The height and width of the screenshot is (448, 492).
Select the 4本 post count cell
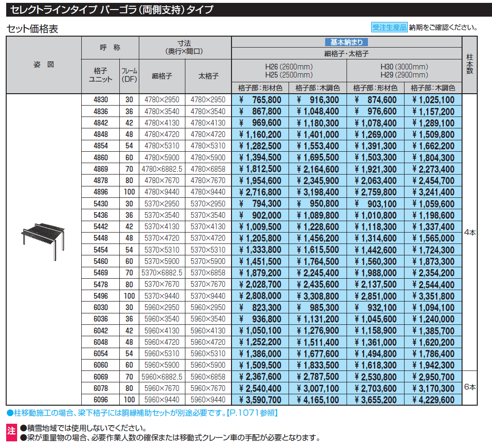click(x=470, y=232)
